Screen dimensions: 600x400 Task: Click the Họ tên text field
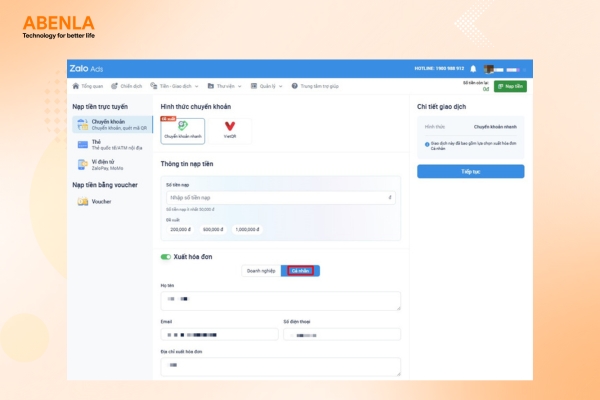pos(281,301)
